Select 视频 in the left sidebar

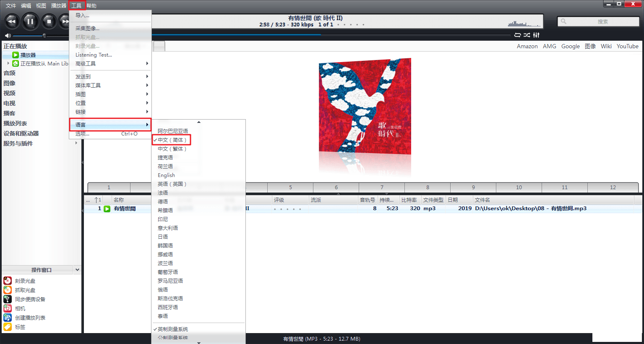click(x=9, y=93)
